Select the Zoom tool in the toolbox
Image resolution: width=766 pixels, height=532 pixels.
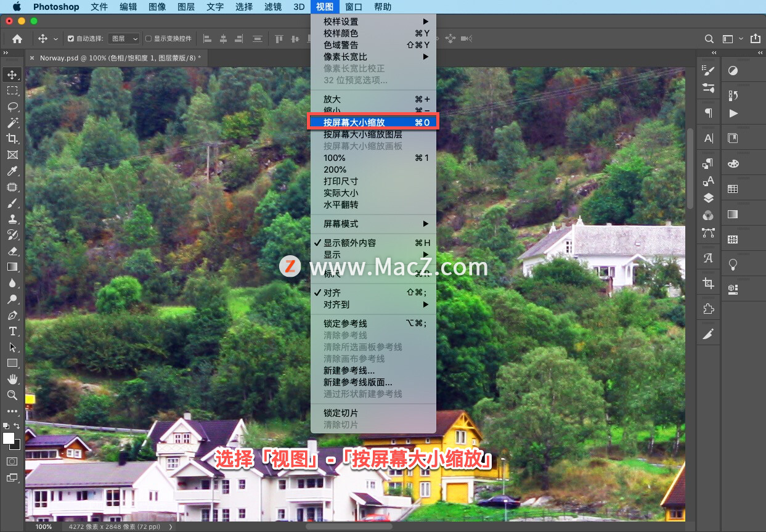coord(12,395)
